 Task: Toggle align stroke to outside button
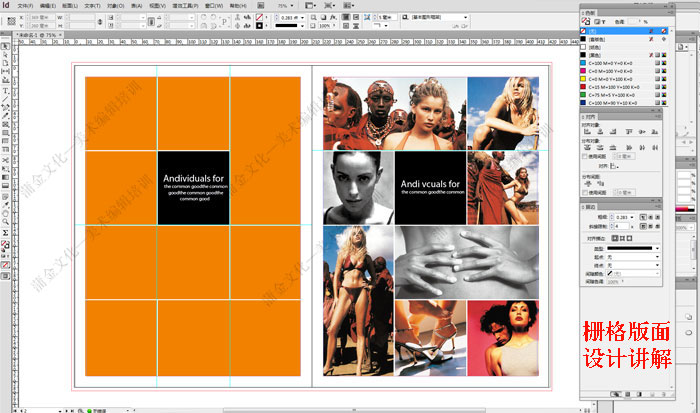coord(629,238)
